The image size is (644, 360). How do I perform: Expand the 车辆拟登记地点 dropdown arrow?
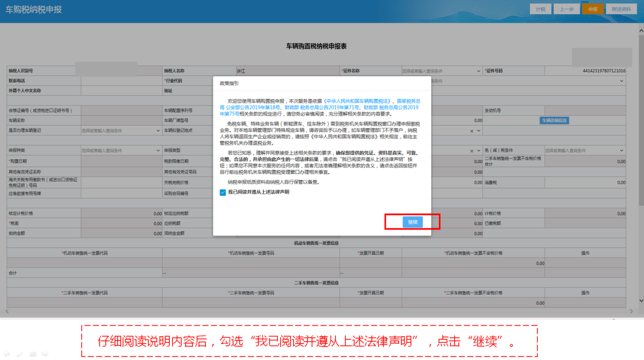click(478, 131)
